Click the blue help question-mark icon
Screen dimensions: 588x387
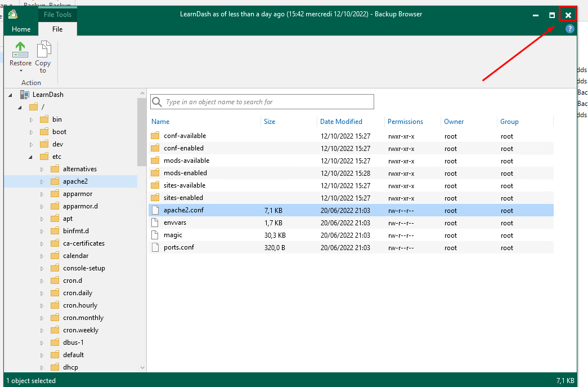(x=569, y=29)
